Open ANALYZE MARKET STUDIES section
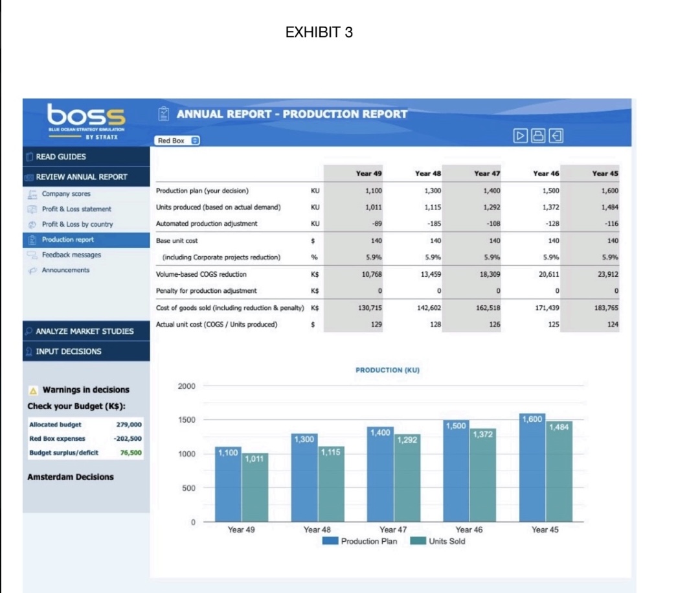 click(86, 331)
